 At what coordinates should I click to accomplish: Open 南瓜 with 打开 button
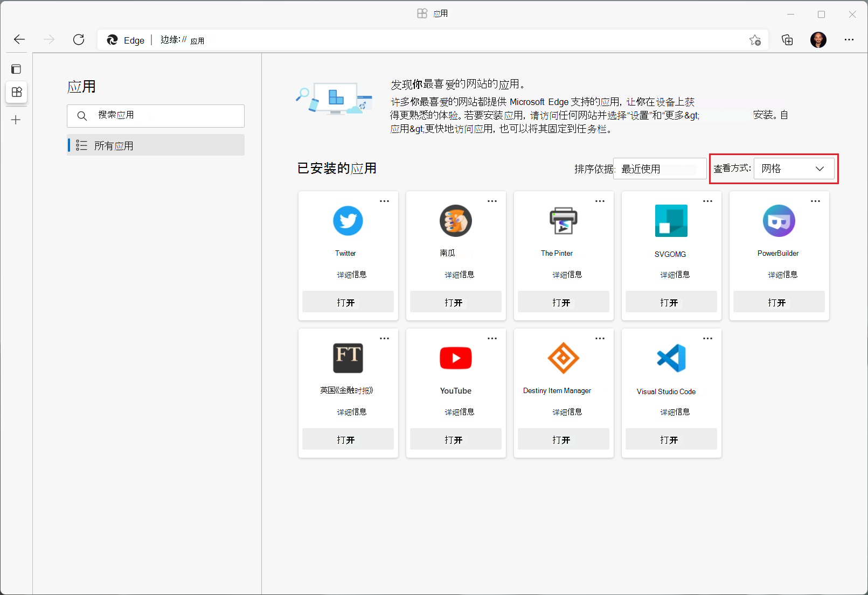456,302
